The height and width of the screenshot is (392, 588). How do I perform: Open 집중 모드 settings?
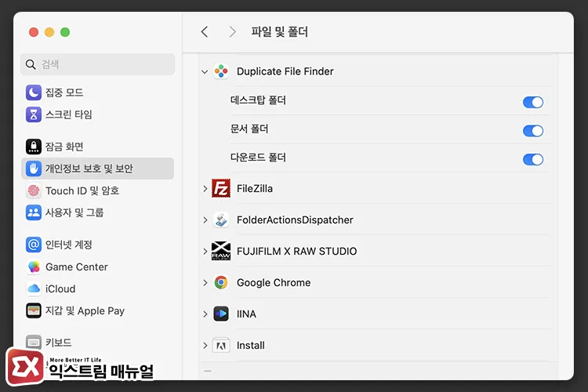tap(97, 93)
